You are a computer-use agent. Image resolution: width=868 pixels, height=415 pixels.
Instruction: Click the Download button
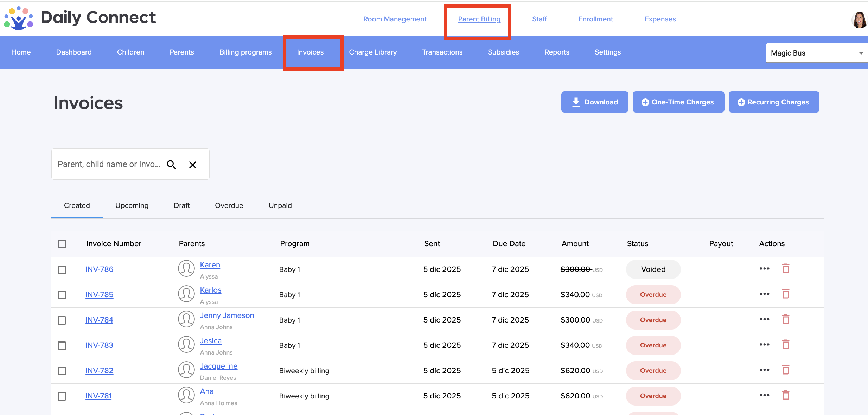point(594,102)
